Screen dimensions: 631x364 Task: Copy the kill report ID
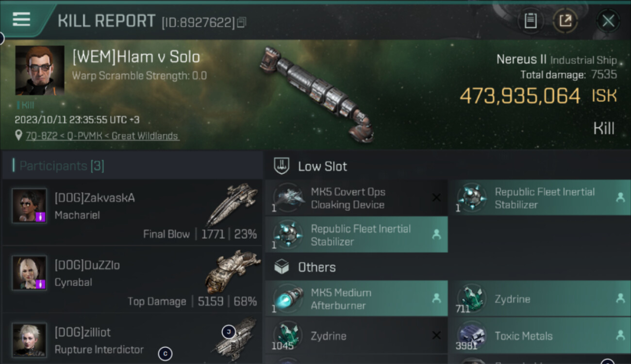(242, 22)
